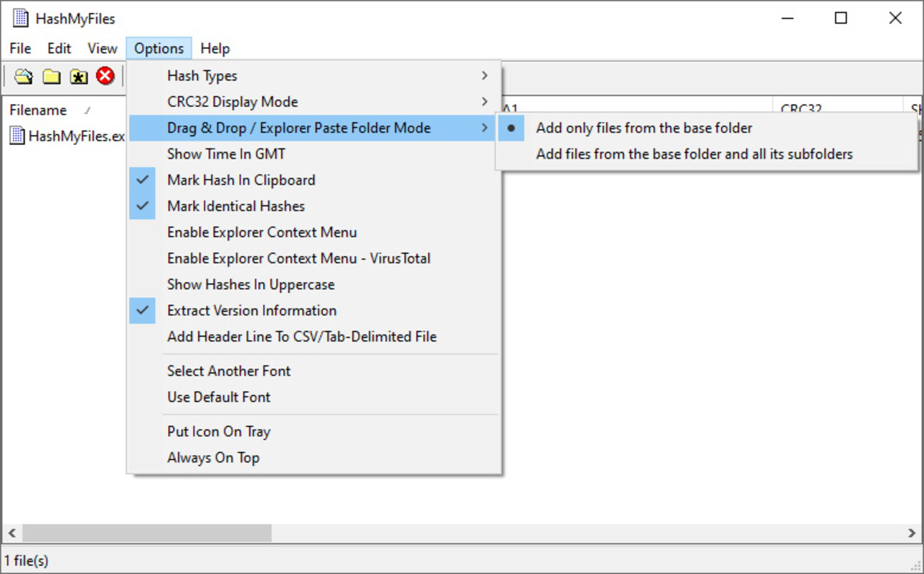Maximize the HashMyFiles window

pos(841,19)
